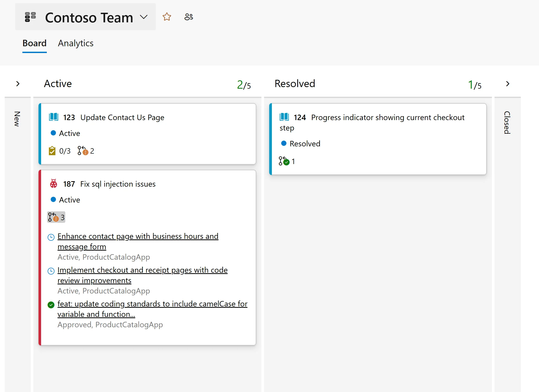Screen dimensions: 539x392
Task: Click the work item ID 124
Action: pos(300,117)
